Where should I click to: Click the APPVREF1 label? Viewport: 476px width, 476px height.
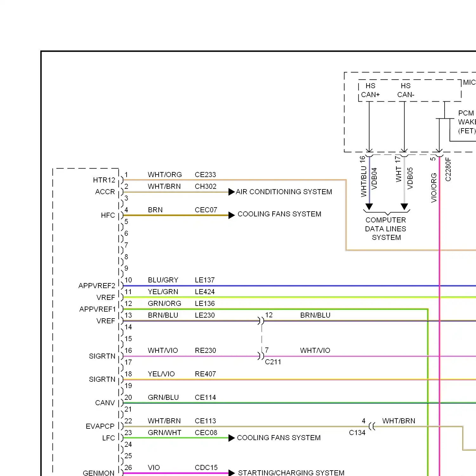coord(97,309)
